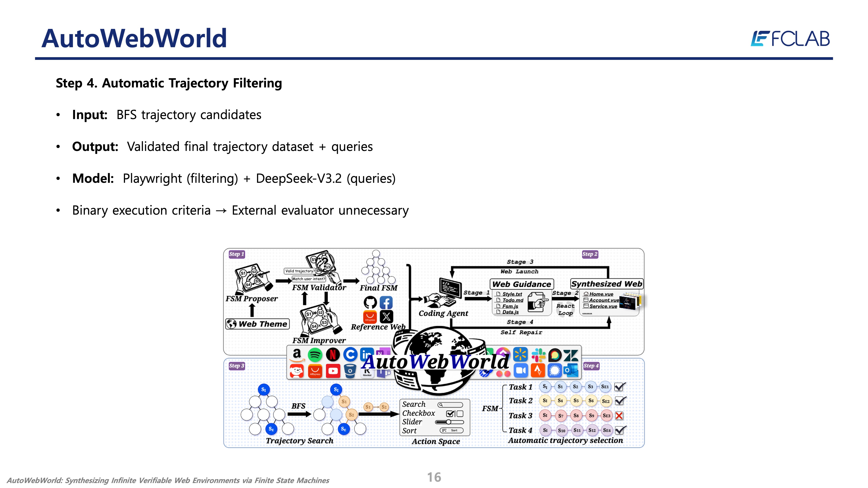This screenshot has height=488, width=868.
Task: Click the SE1 node in the Task 1 row
Action: pyautogui.click(x=605, y=387)
